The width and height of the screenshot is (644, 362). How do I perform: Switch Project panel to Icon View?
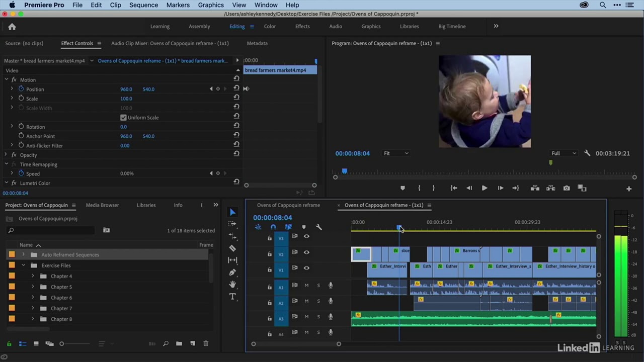36,344
